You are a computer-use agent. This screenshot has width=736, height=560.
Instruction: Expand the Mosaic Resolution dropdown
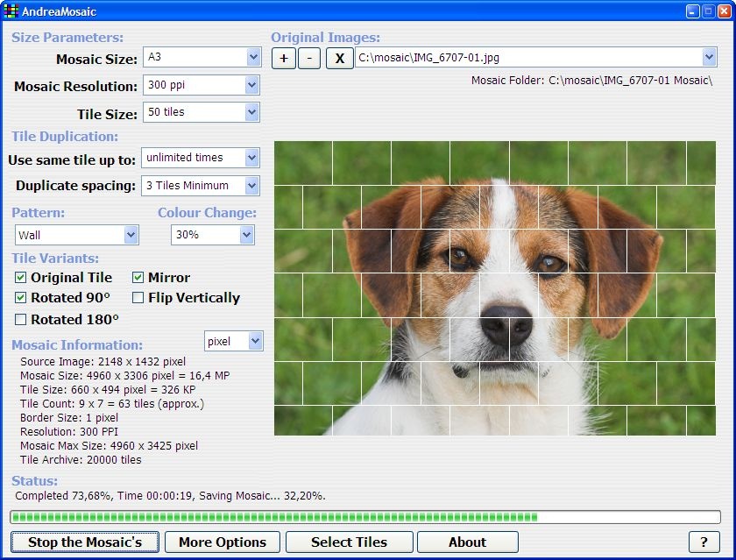click(252, 86)
